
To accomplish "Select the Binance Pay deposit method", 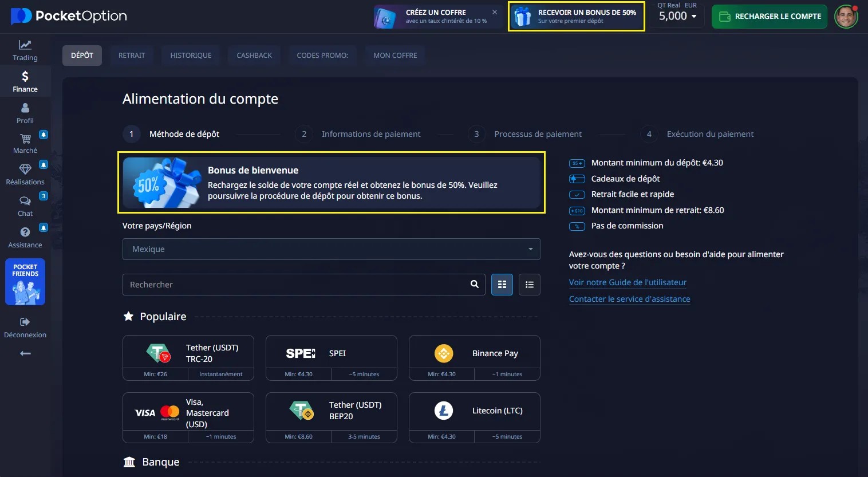I will (x=474, y=354).
